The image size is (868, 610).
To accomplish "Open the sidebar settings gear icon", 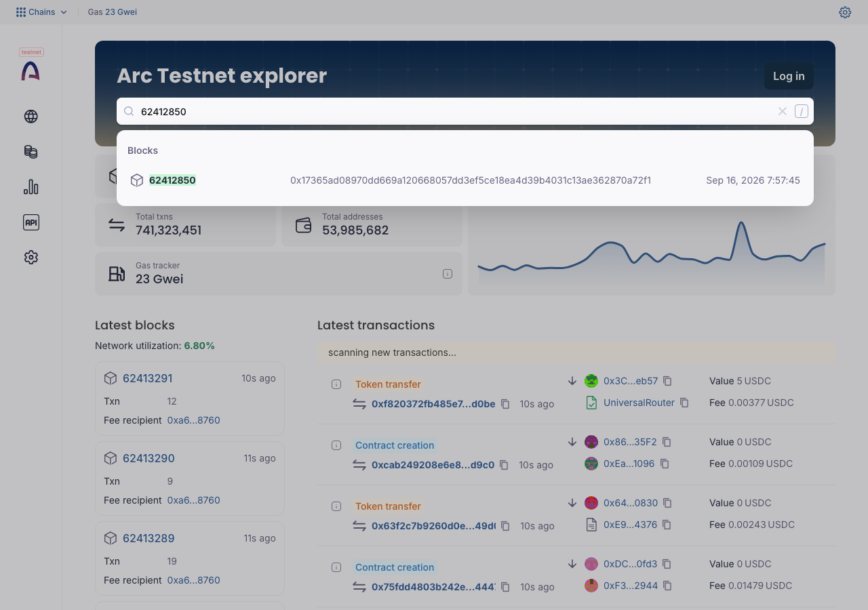I will coord(31,258).
